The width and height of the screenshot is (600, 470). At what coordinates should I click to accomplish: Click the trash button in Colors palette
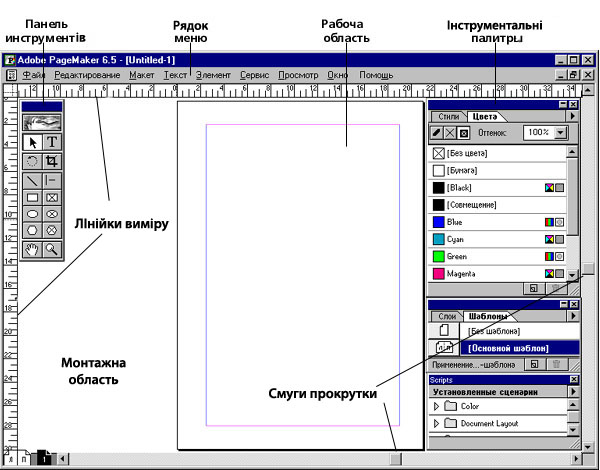(556, 289)
